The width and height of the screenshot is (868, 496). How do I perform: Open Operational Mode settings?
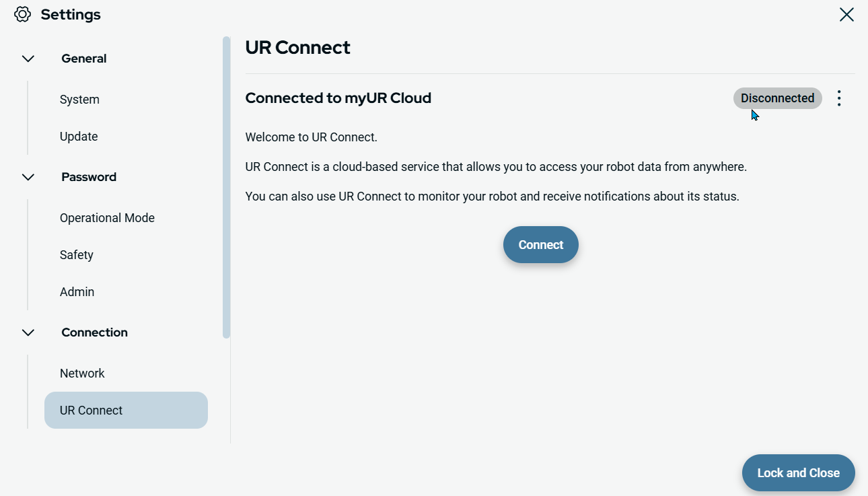pos(107,218)
